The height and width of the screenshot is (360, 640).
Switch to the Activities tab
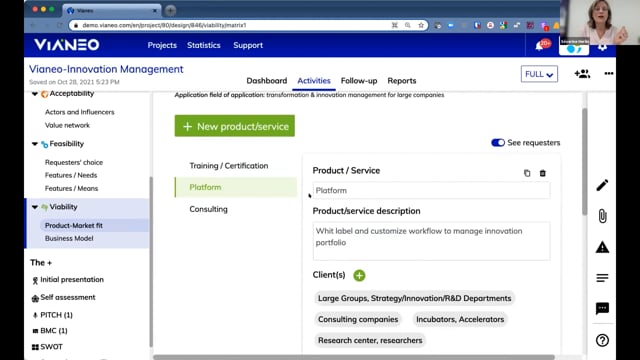coord(314,80)
